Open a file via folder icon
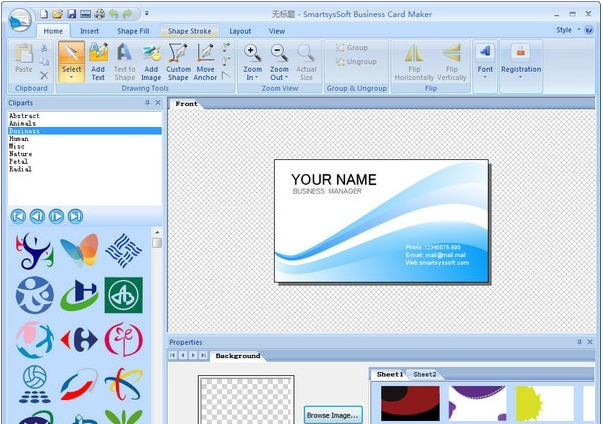 click(58, 14)
